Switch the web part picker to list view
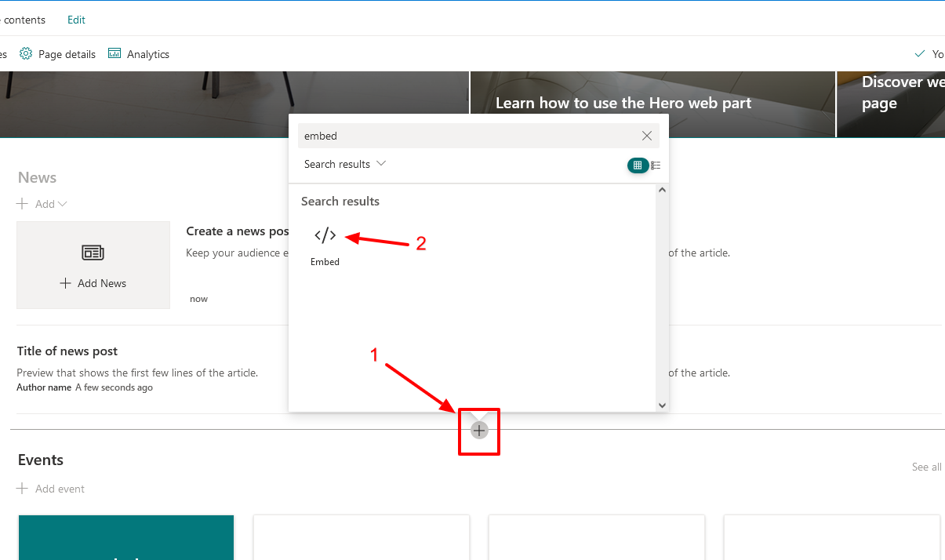945x560 pixels. coord(656,165)
